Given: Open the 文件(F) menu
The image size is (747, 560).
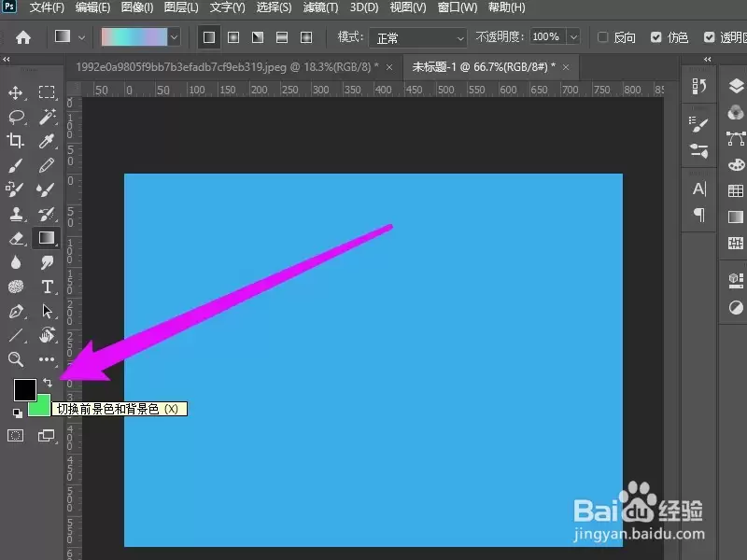Looking at the screenshot, I should (46, 7).
